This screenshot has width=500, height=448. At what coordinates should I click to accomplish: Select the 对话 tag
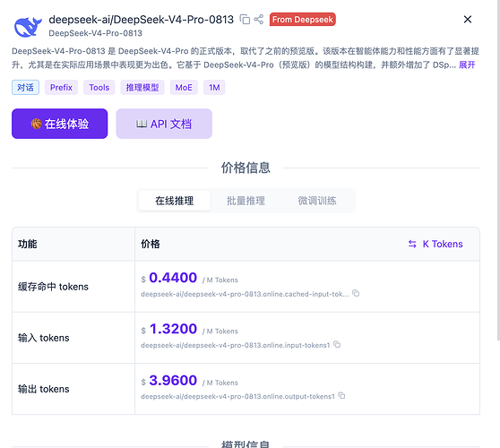(x=25, y=88)
